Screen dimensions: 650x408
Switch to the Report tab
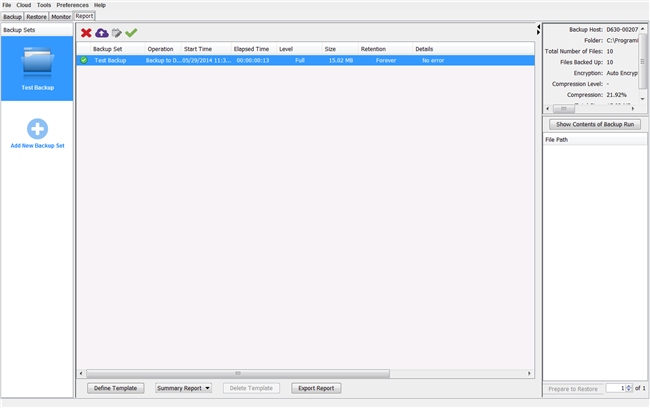point(85,16)
